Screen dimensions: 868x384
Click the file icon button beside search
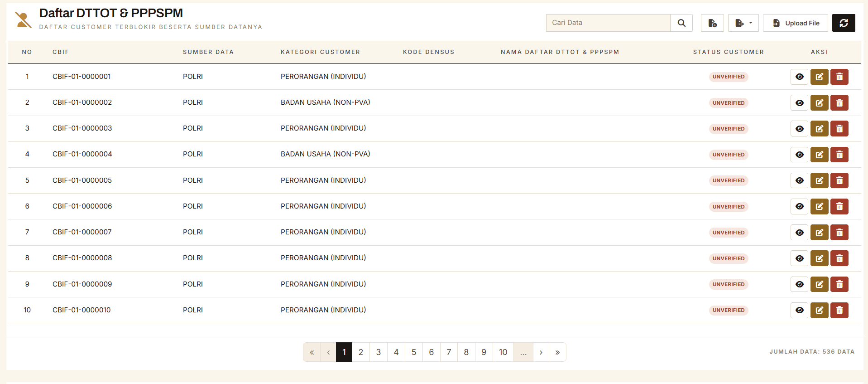pyautogui.click(x=712, y=23)
